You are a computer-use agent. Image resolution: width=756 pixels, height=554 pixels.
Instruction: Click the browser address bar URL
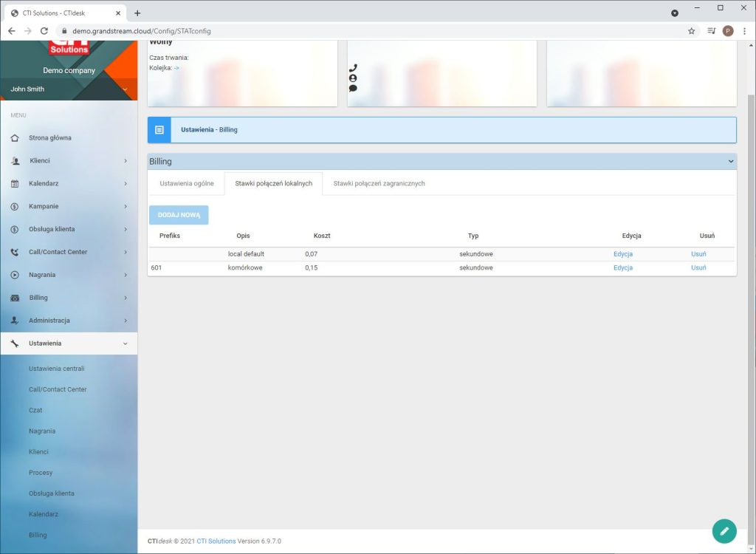[142, 31]
